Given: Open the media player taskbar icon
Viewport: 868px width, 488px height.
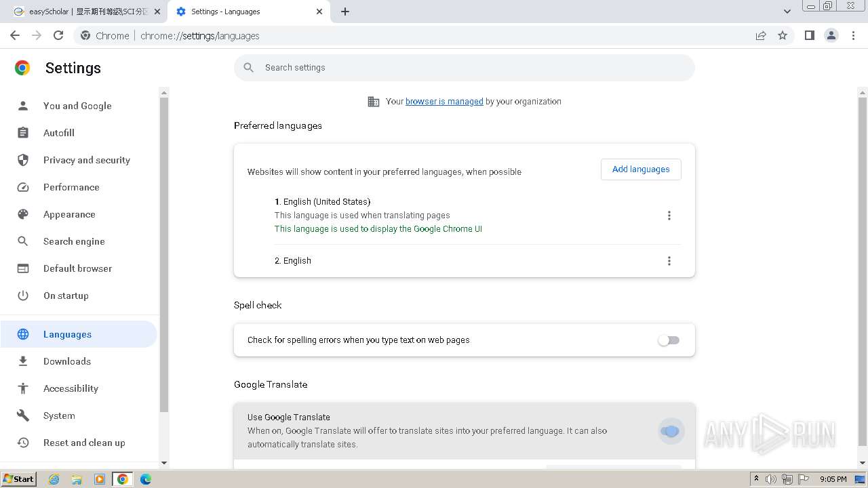Looking at the screenshot, I should 100,479.
